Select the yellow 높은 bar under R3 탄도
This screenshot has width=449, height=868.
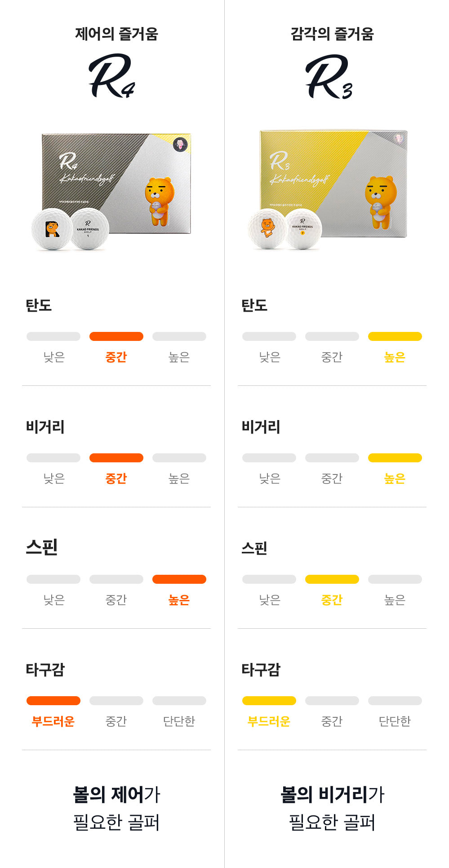tap(395, 336)
